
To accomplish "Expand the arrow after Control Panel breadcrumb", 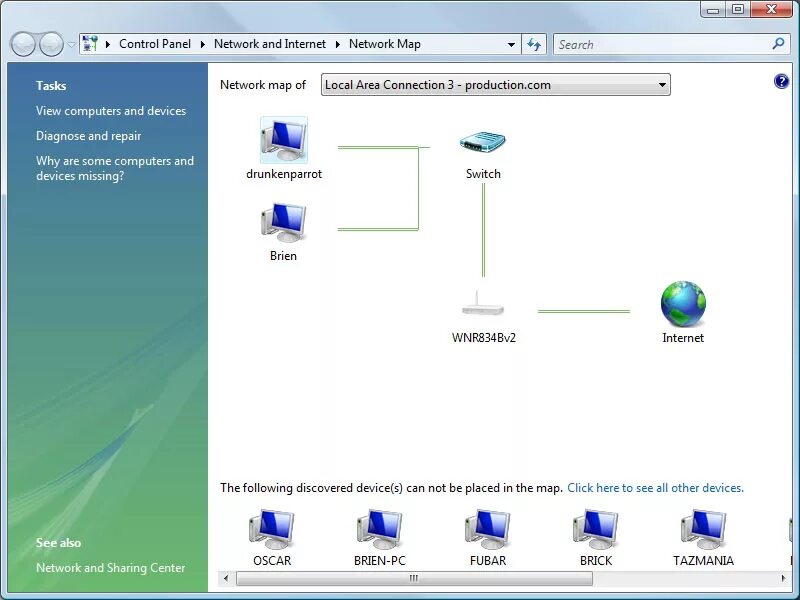I will point(203,44).
